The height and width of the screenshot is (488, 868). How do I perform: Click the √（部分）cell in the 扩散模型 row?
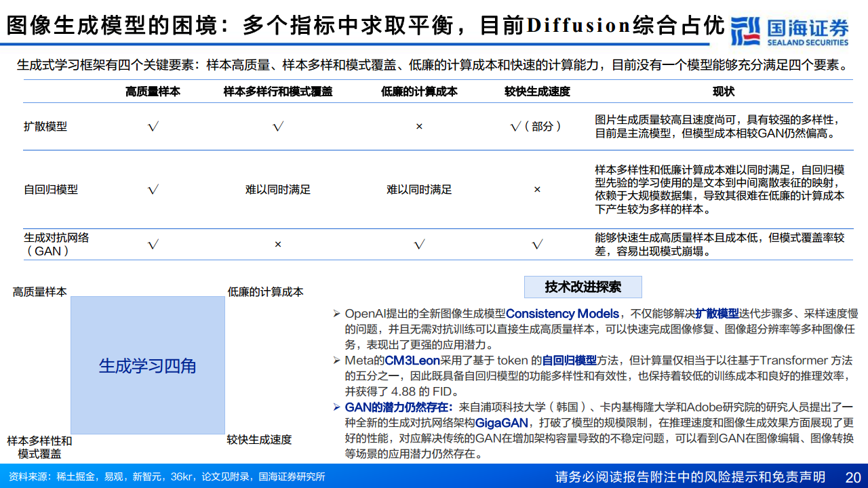(x=536, y=127)
